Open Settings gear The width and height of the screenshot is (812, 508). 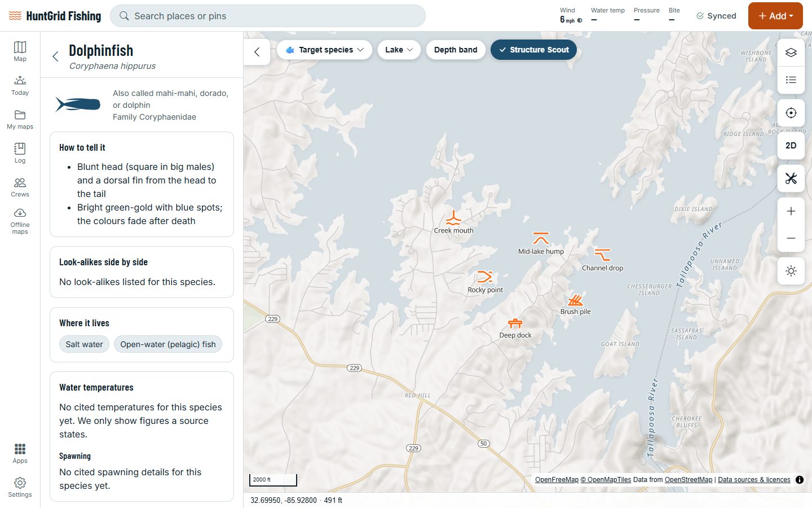coord(20,487)
